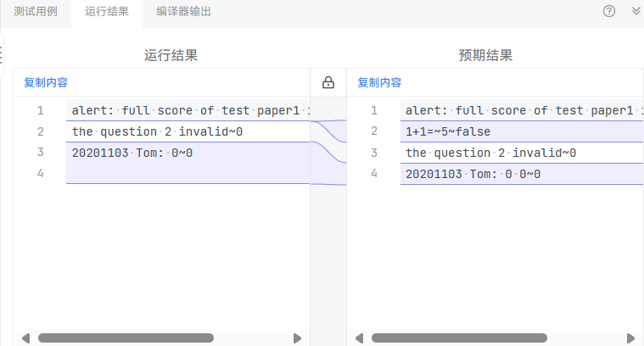Click the 预期结果 horizontal scrollbar thumb

click(x=459, y=338)
